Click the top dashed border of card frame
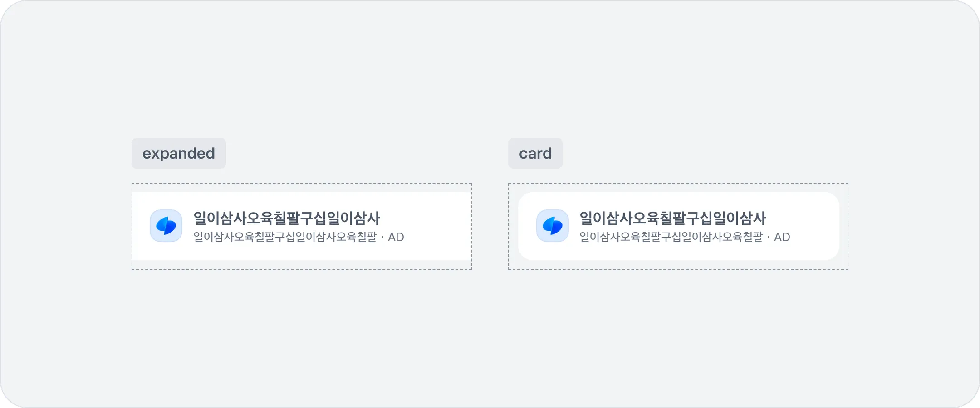The image size is (980, 408). pos(678,184)
